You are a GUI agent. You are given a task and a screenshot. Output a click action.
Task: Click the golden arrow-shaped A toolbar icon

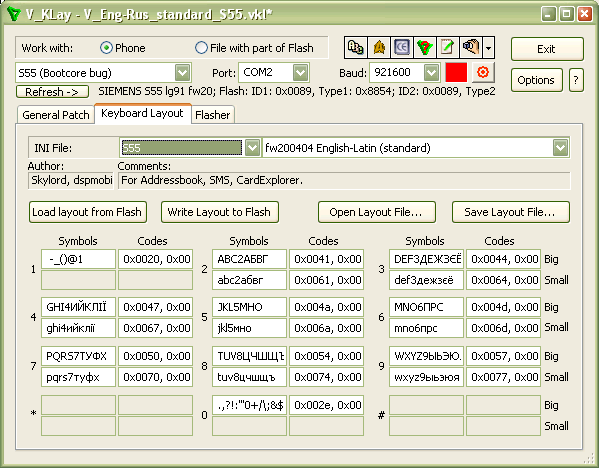[x=379, y=47]
